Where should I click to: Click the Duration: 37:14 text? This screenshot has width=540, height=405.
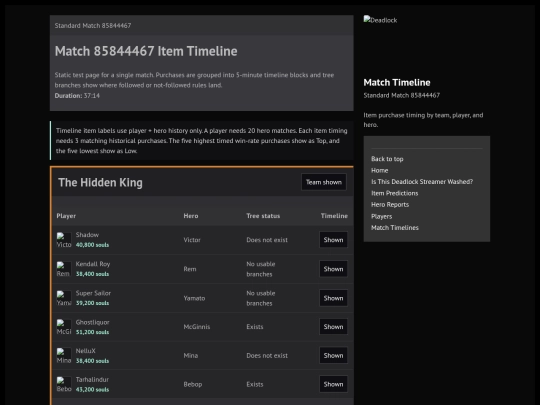pyautogui.click(x=77, y=96)
